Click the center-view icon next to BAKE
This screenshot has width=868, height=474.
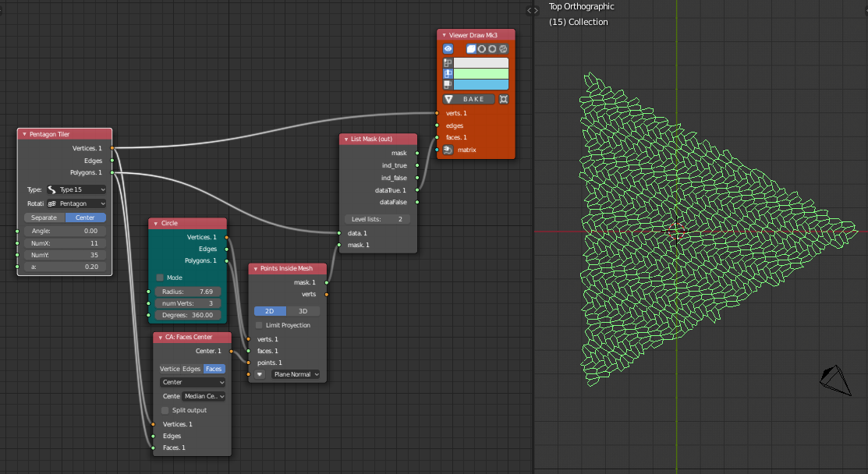(x=504, y=99)
